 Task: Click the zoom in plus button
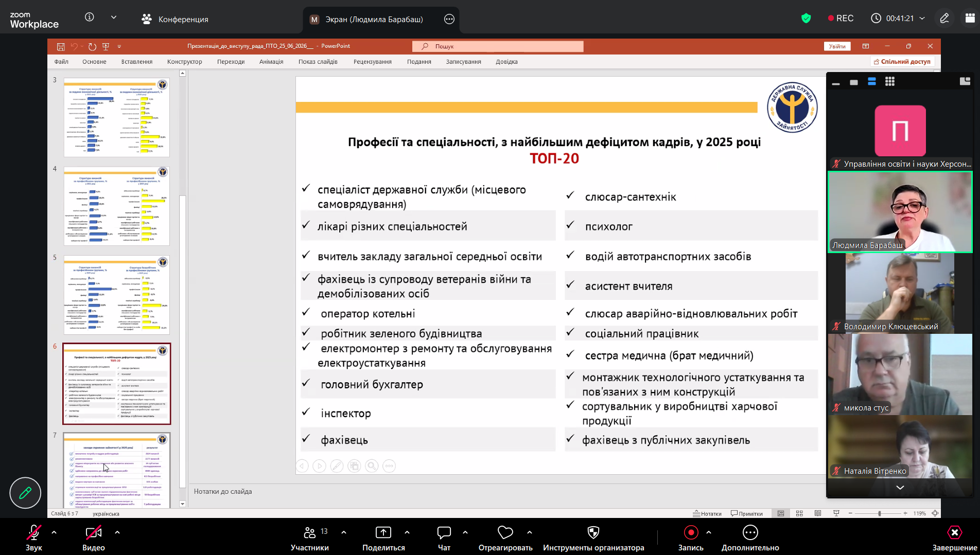point(905,513)
